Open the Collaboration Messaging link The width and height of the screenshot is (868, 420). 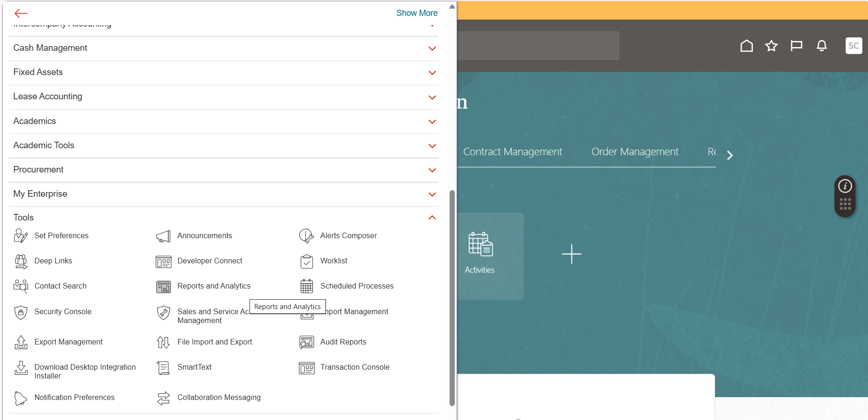(x=219, y=398)
